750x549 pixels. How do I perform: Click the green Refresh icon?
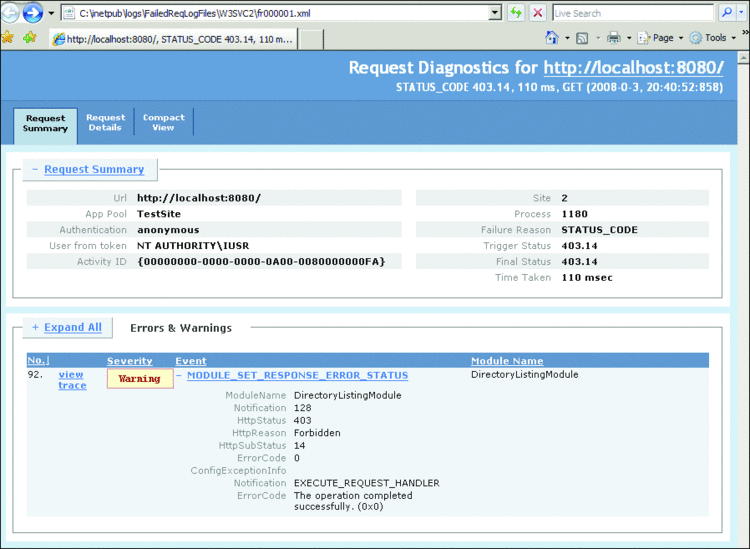click(x=516, y=13)
